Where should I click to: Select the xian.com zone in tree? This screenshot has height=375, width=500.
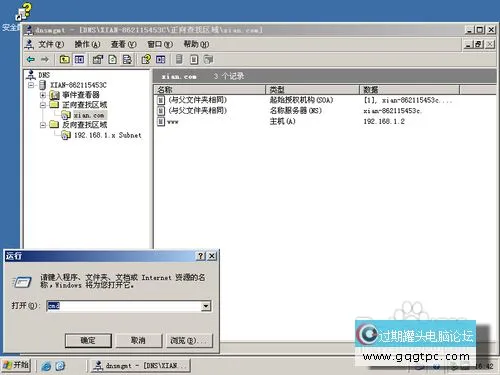[x=89, y=115]
